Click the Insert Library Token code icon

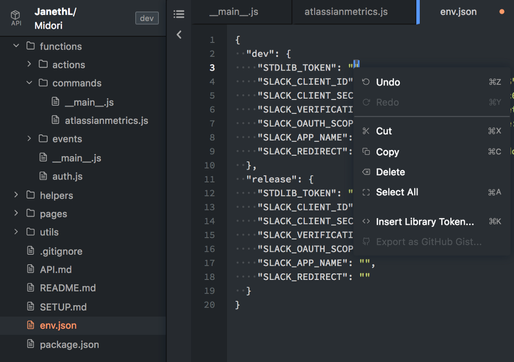pyautogui.click(x=366, y=221)
